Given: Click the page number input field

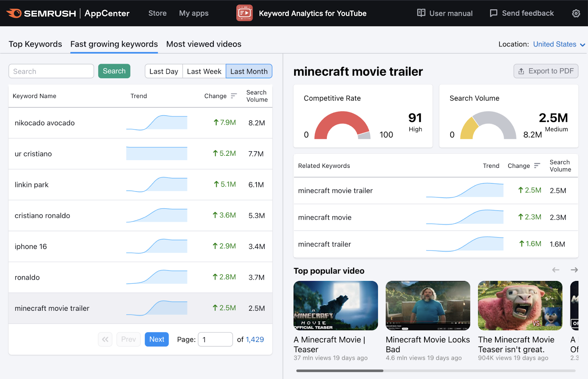Looking at the screenshot, I should click(x=215, y=339).
